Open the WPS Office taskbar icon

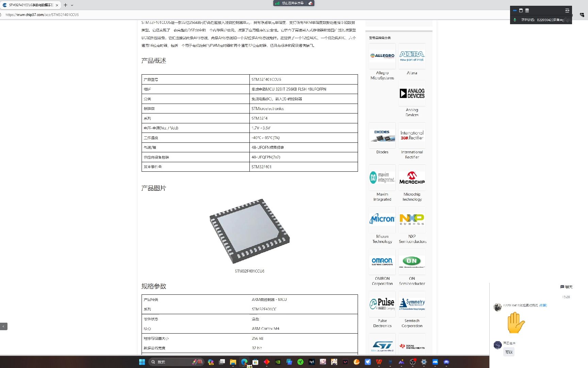click(x=379, y=362)
